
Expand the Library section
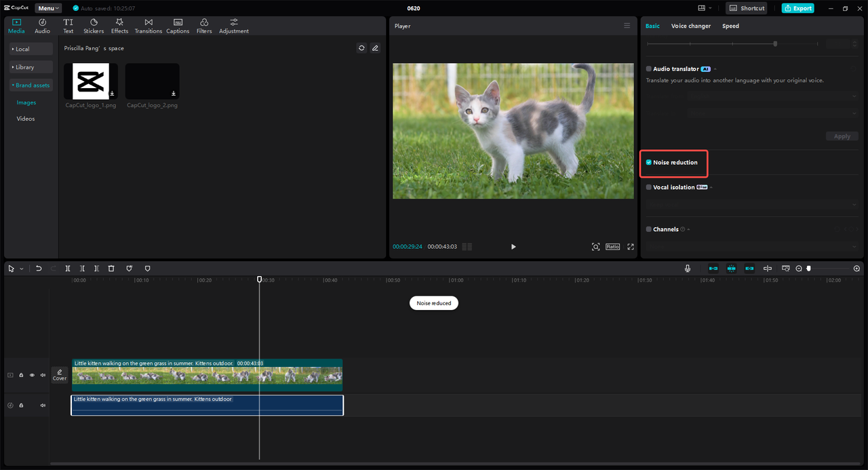(x=31, y=67)
